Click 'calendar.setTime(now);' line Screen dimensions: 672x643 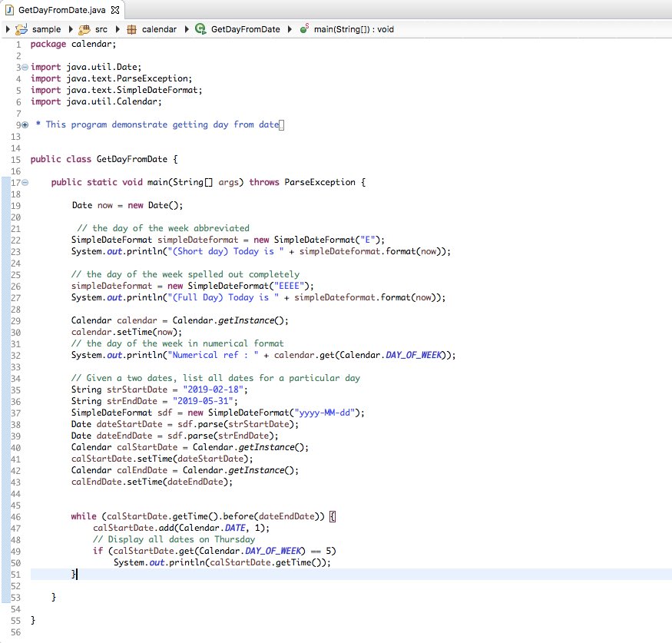[127, 332]
